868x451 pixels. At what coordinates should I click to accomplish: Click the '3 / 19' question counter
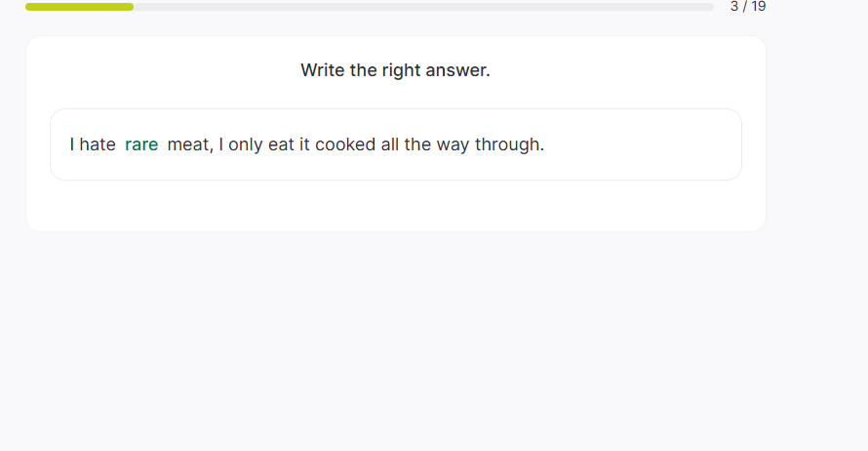pyautogui.click(x=747, y=7)
